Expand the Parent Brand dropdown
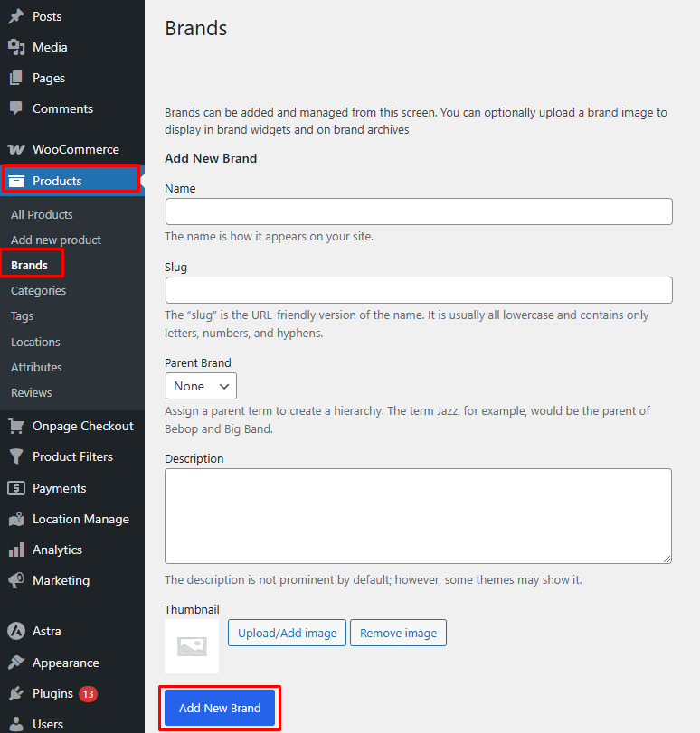Screen dimensions: 700x733 point(201,386)
